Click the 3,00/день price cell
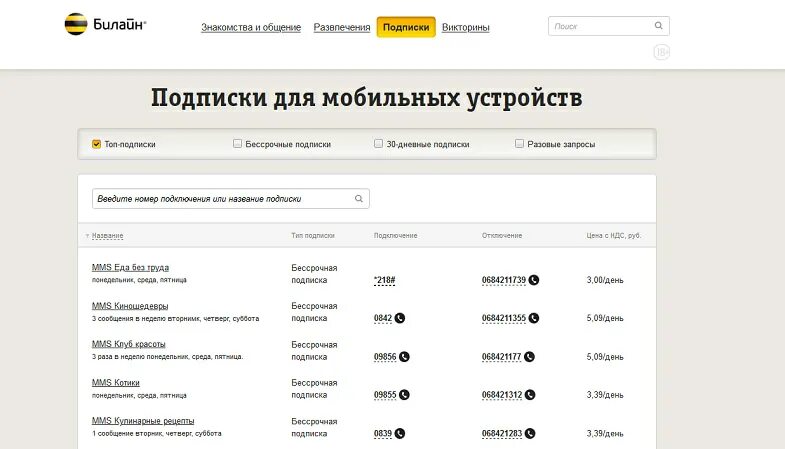Image resolution: width=785 pixels, height=449 pixels. coord(605,280)
